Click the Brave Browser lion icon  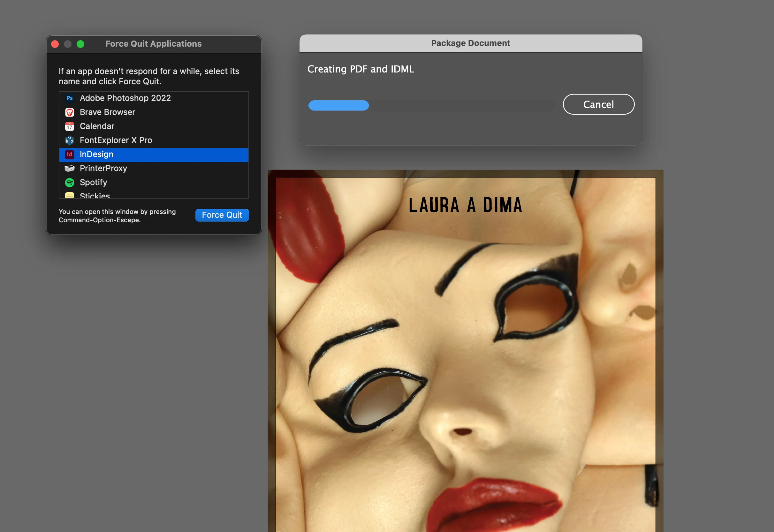coord(69,112)
